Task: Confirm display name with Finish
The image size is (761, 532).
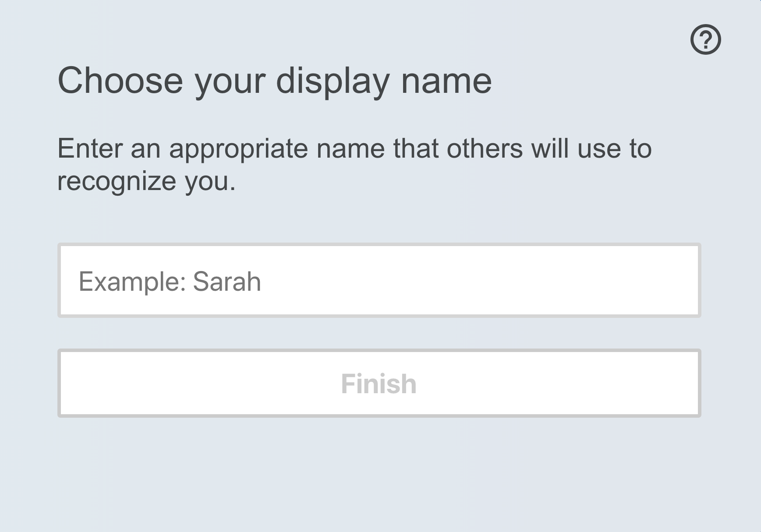Action: point(379,383)
